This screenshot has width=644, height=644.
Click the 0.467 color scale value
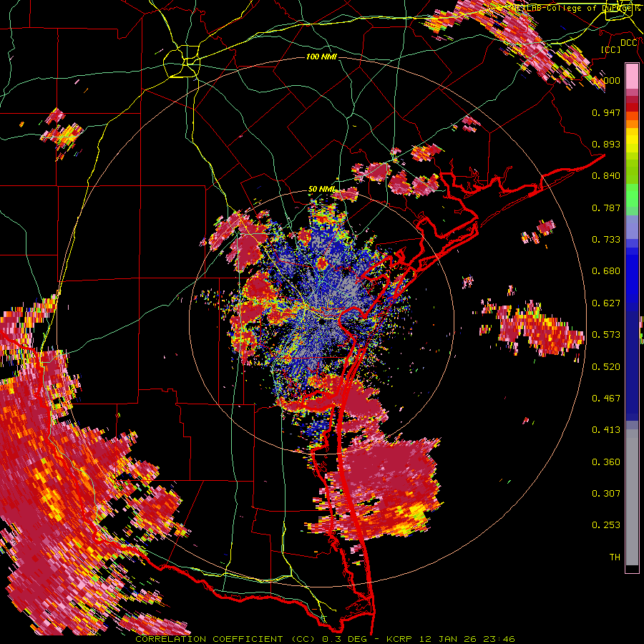pyautogui.click(x=606, y=399)
